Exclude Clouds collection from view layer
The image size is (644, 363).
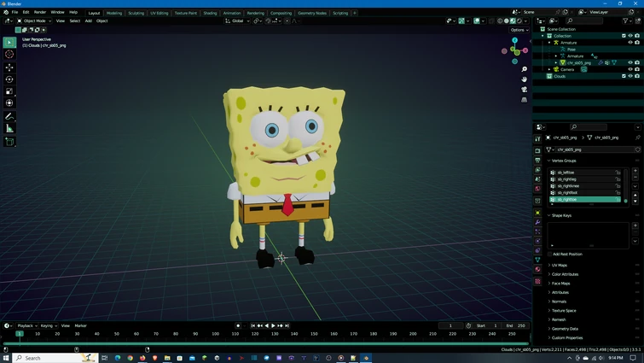click(x=624, y=76)
